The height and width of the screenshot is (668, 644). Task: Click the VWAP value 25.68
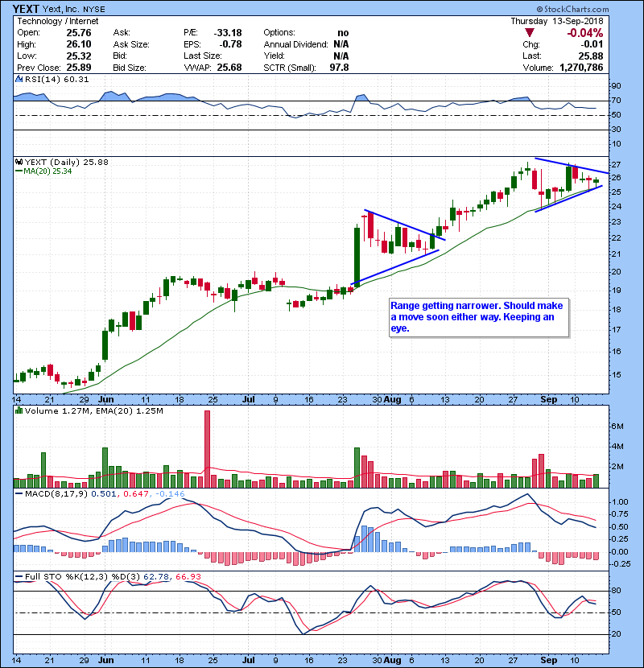click(229, 68)
